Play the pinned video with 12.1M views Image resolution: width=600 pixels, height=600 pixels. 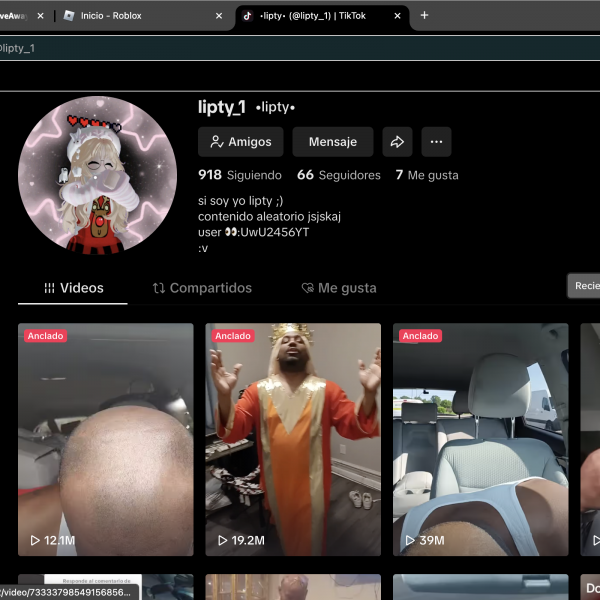[105, 438]
